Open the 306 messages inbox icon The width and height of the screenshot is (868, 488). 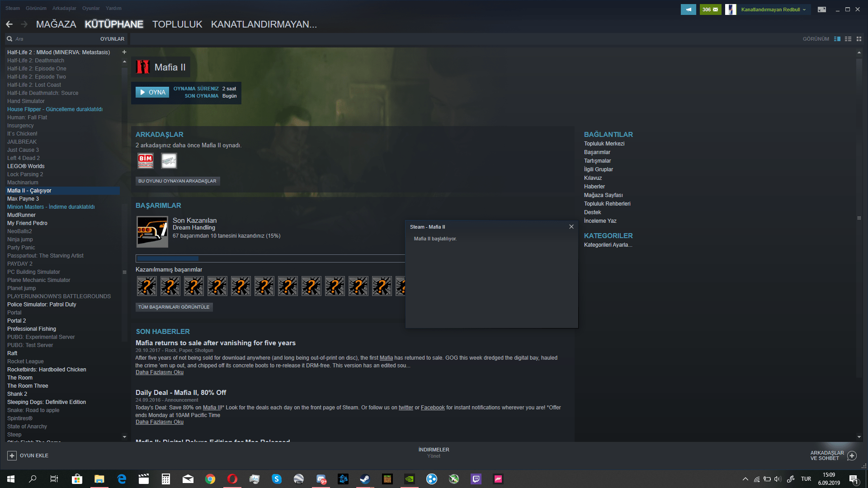click(x=710, y=9)
